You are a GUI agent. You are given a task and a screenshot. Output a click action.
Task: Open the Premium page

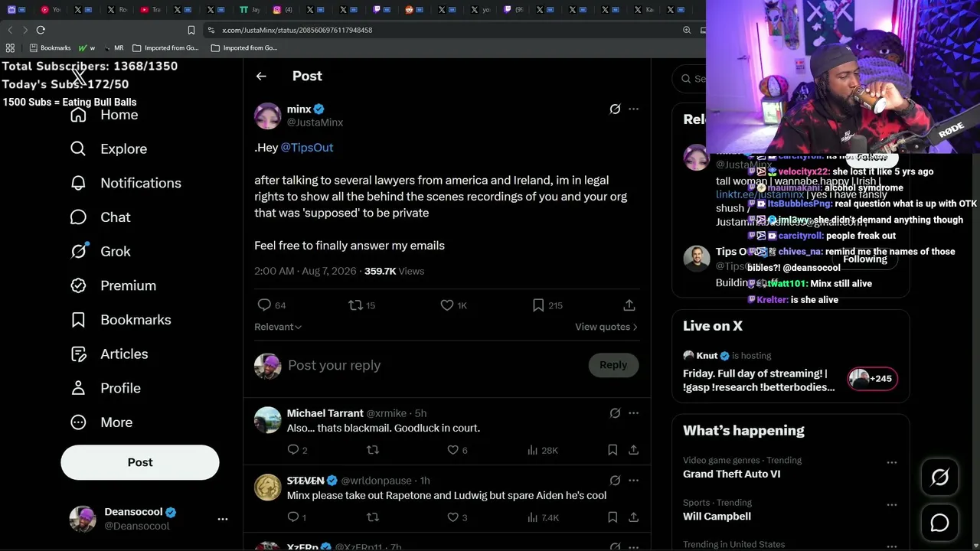(x=113, y=285)
